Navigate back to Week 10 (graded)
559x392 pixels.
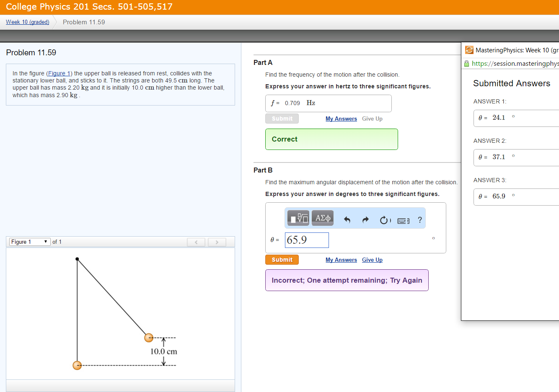click(27, 22)
